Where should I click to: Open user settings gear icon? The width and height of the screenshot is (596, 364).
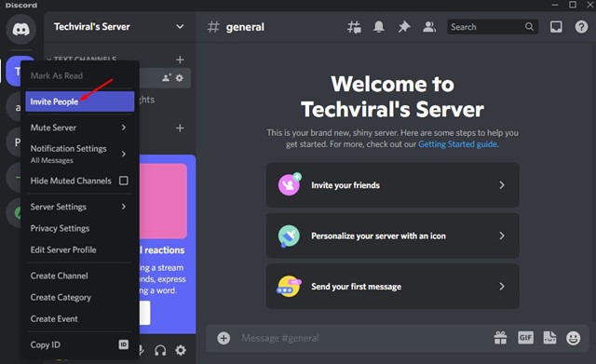181,350
